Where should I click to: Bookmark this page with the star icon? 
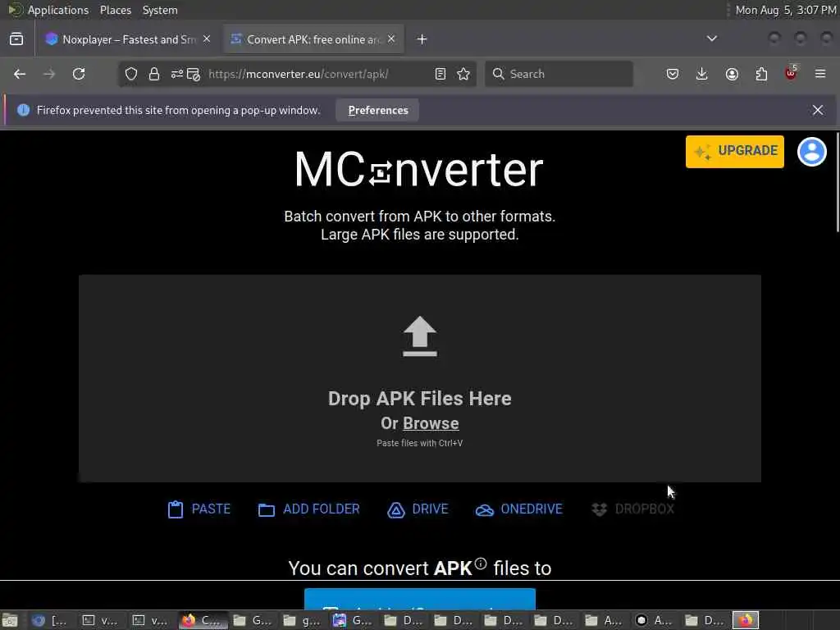[x=463, y=74]
